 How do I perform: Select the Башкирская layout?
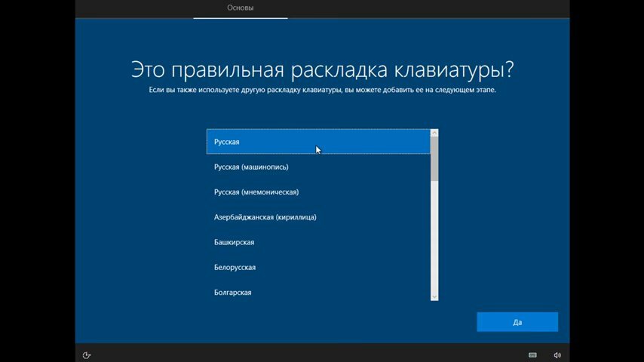[x=318, y=242]
